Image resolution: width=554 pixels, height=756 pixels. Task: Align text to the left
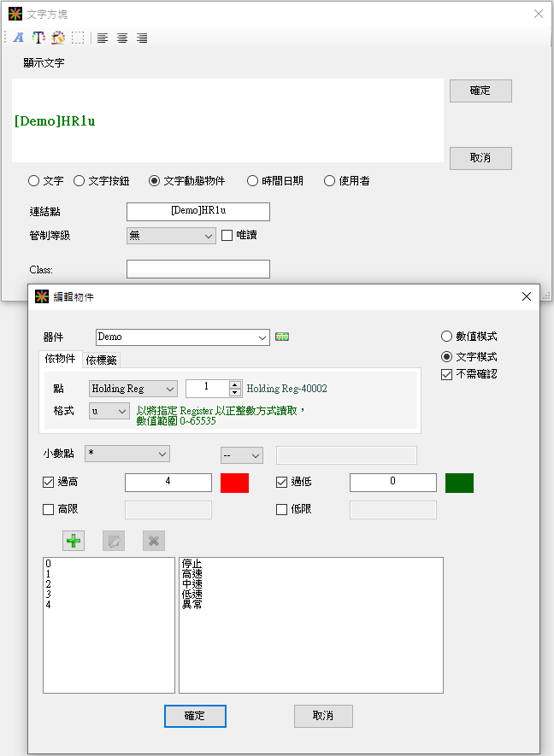(103, 38)
